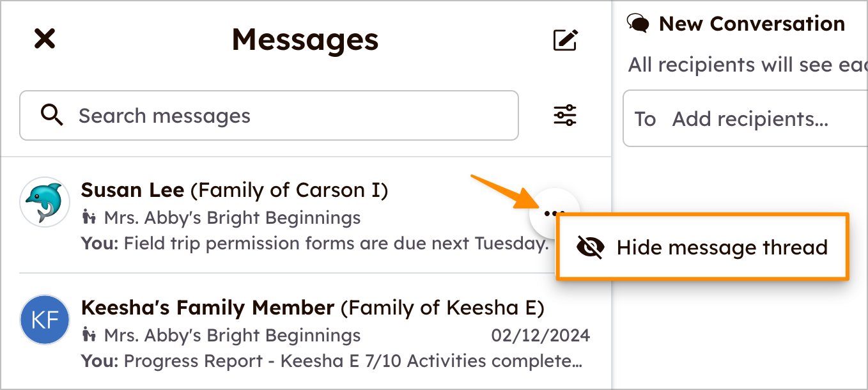Click the magnifying glass search icon
Screen dimensions: 868x390
52,115
